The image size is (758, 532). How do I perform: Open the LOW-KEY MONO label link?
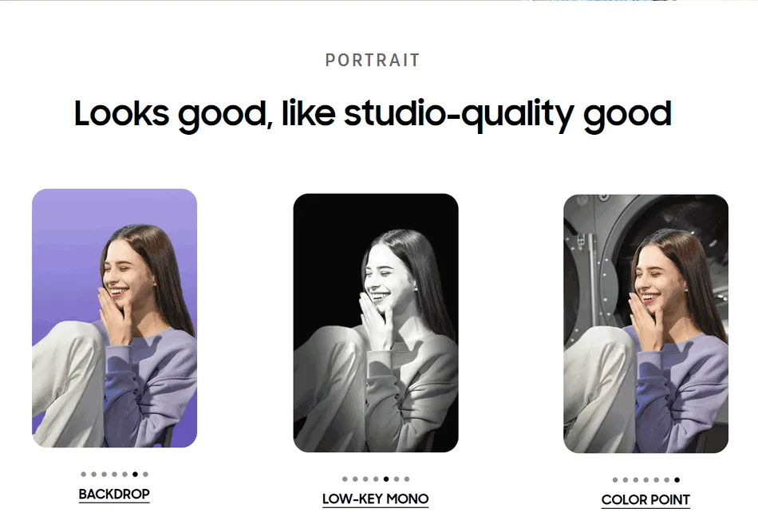(376, 499)
